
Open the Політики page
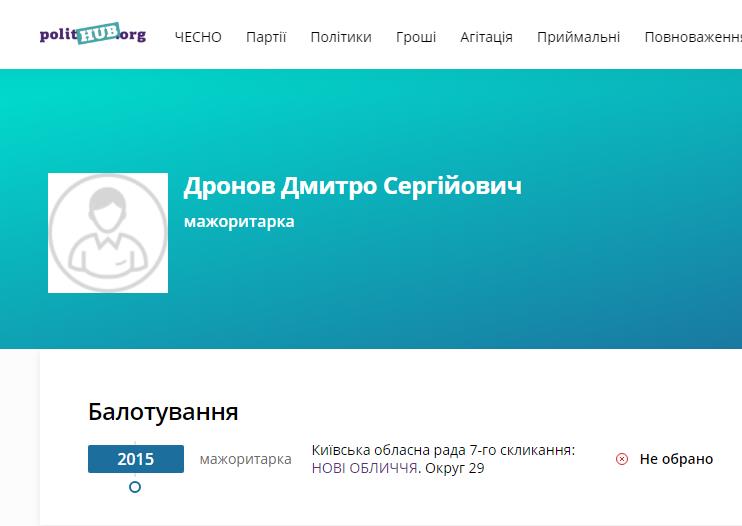(340, 37)
